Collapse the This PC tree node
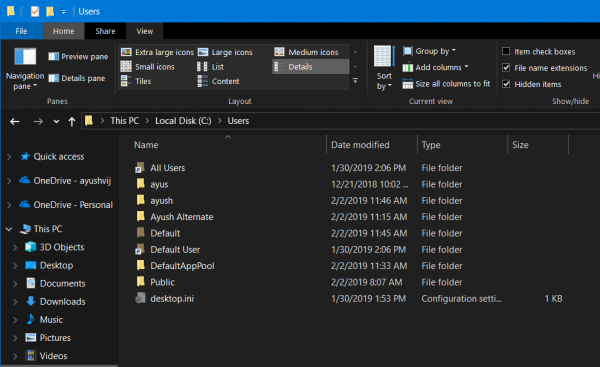The image size is (600, 367). coord(9,229)
